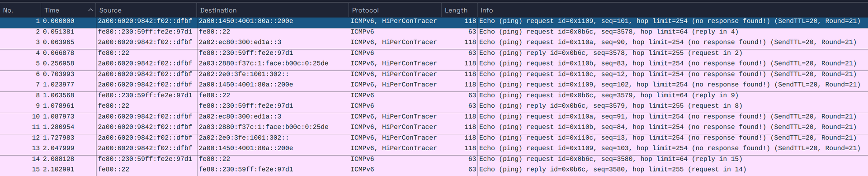Viewport: 868px width, 176px height.
Task: Click the Time column sort arrow
Action: point(90,10)
